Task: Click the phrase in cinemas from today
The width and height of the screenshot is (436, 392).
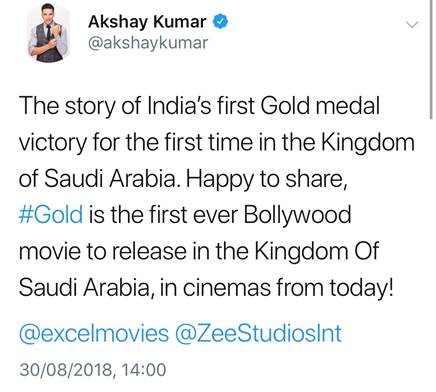Action: (276, 288)
